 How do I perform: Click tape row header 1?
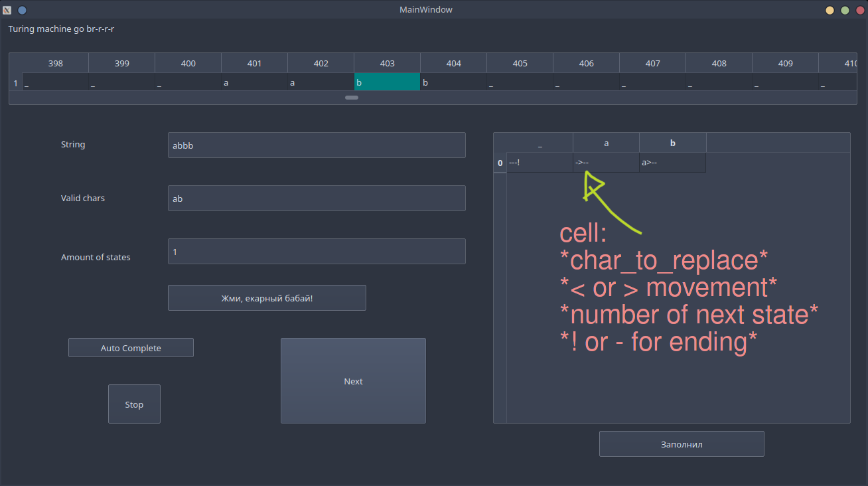pyautogui.click(x=16, y=82)
